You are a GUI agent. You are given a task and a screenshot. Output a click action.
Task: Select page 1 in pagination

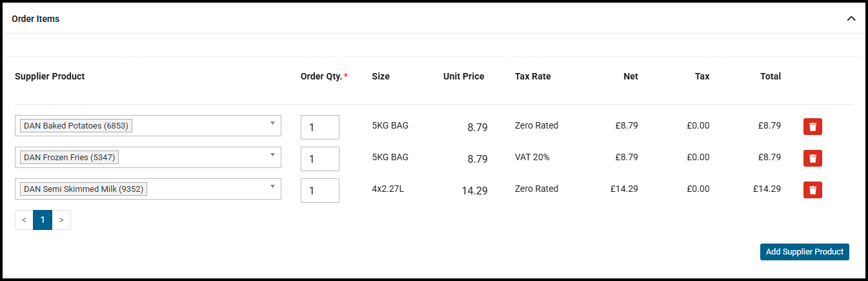point(43,220)
